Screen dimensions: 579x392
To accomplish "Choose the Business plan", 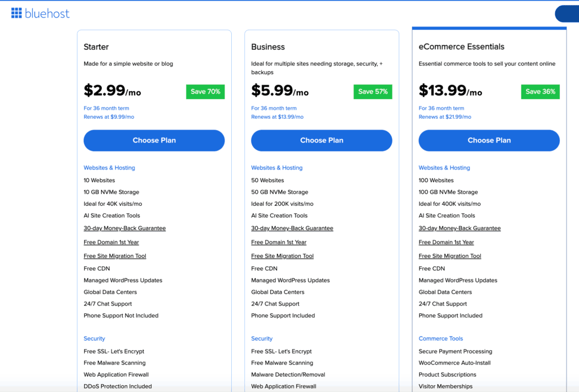I will pyautogui.click(x=321, y=140).
